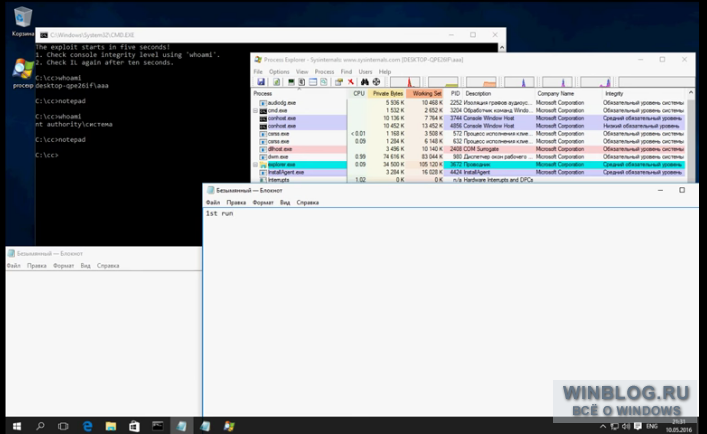Click the Refresh Now icon in Process Explorer toolbar
The height and width of the screenshot is (434, 707).
click(x=276, y=82)
